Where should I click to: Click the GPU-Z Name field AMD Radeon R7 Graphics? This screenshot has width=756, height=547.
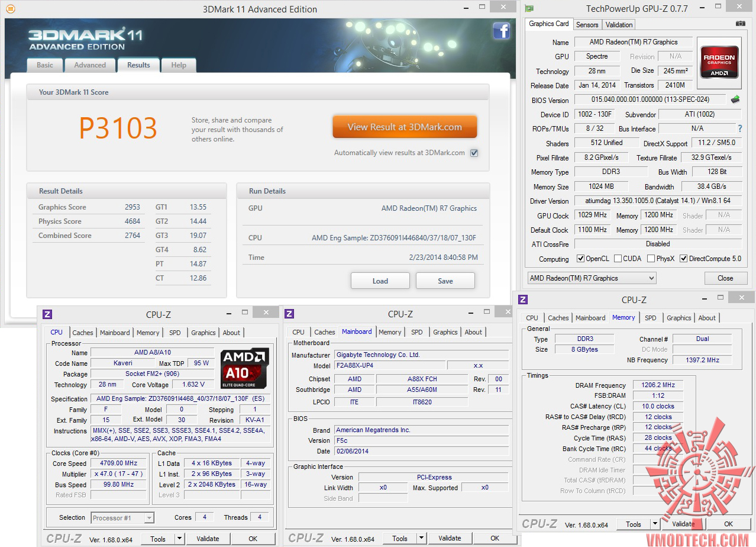[634, 42]
